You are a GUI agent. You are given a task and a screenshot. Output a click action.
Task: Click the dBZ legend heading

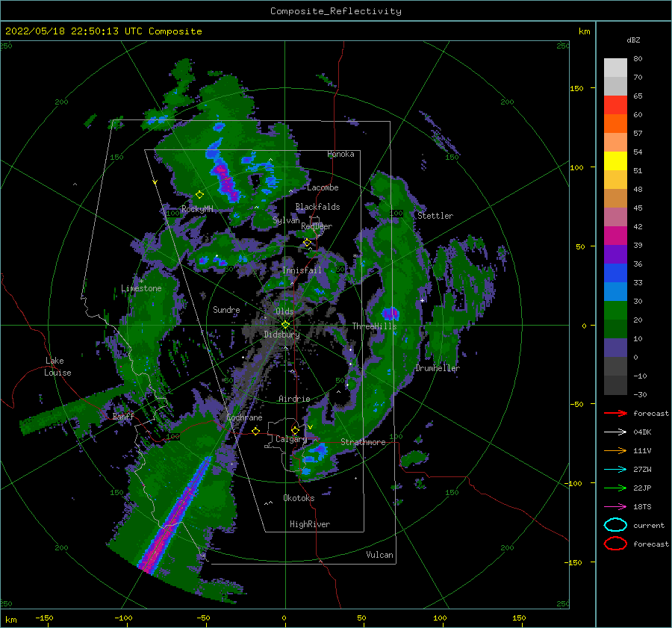[633, 40]
